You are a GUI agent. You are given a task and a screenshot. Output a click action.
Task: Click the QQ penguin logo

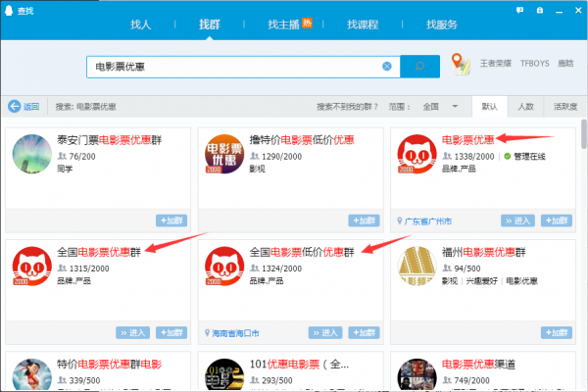coord(9,10)
